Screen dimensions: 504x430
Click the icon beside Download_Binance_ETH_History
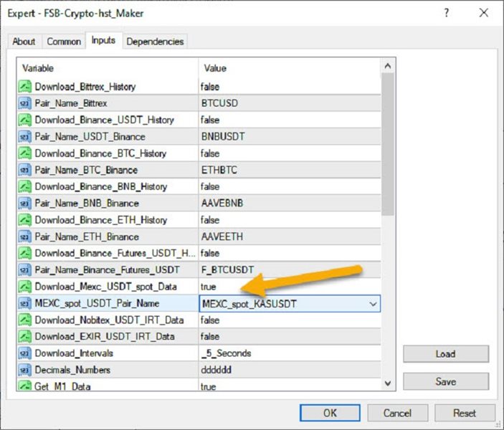(x=25, y=220)
